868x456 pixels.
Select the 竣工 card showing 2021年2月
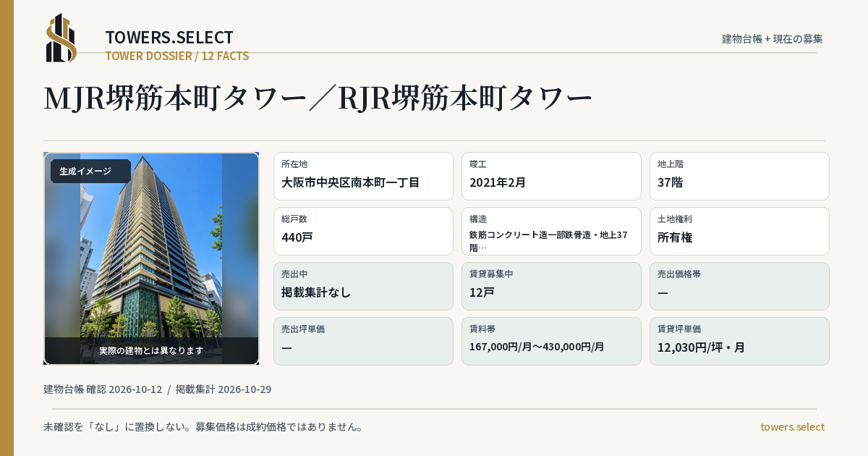551,176
